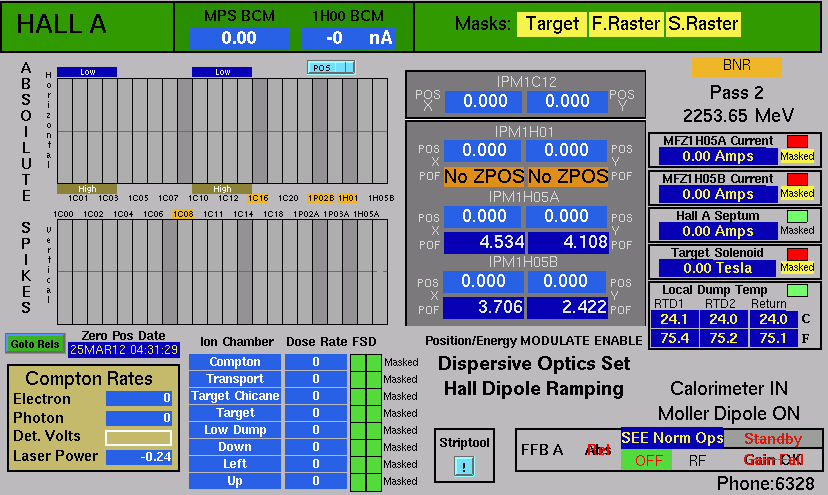Select the MPS BCM value field
The height and width of the screenshot is (495, 828).
coord(239,38)
